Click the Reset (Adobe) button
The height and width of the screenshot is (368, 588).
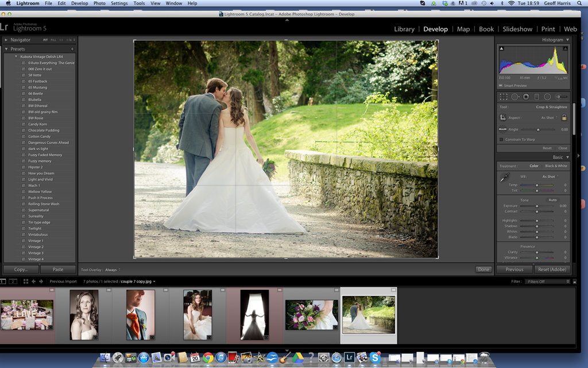tap(552, 269)
